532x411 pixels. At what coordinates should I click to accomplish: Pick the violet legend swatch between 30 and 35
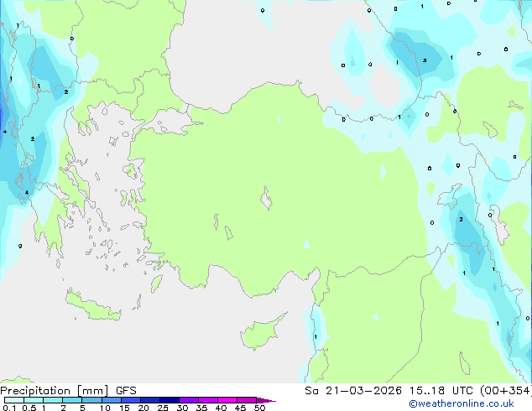[189, 400]
